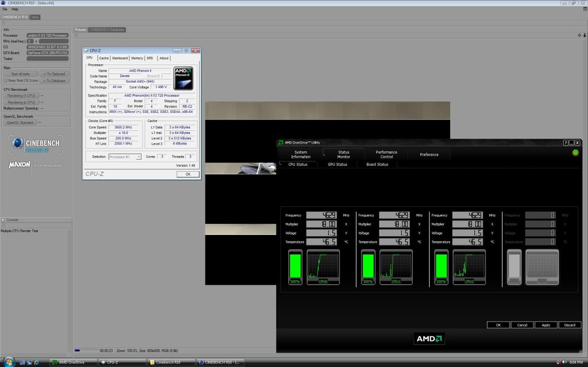
Task: Click the MAXON logo
Action: 20,164
